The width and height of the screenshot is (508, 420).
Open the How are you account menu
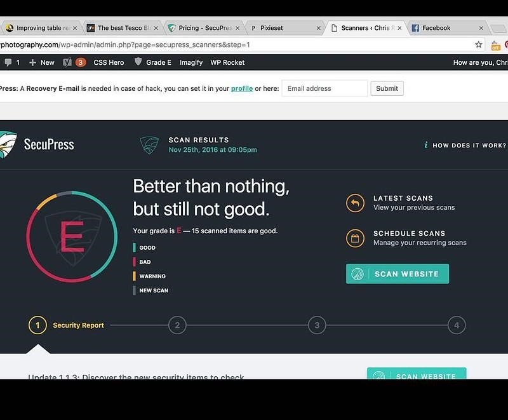coord(480,62)
